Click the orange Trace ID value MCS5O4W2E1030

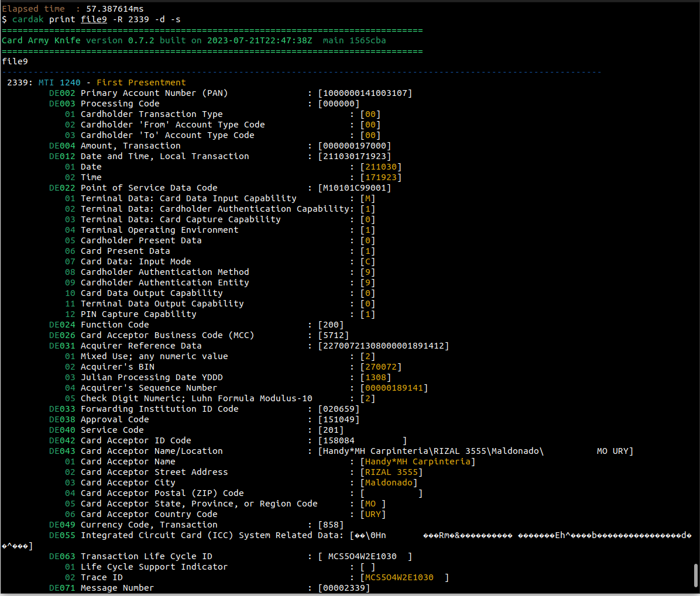click(399, 577)
